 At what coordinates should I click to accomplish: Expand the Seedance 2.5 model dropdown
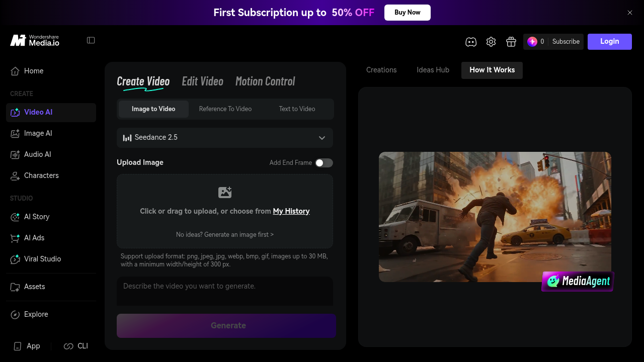tap(225, 138)
